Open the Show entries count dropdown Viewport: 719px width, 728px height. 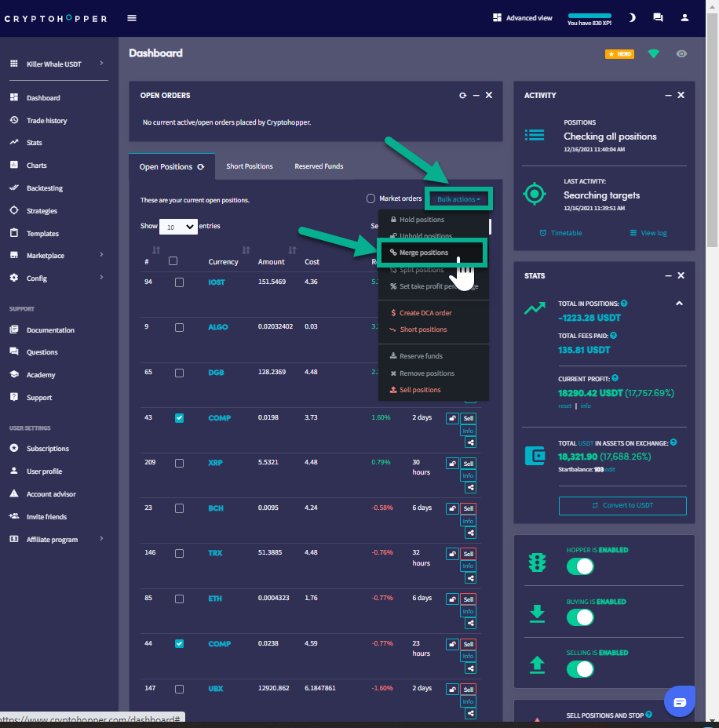point(178,227)
